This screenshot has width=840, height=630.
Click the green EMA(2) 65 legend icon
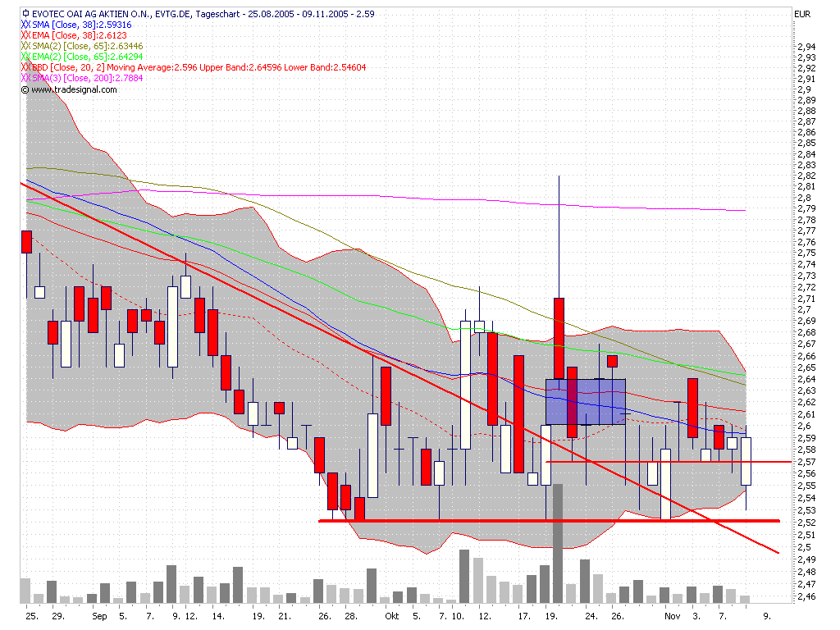(x=25, y=57)
